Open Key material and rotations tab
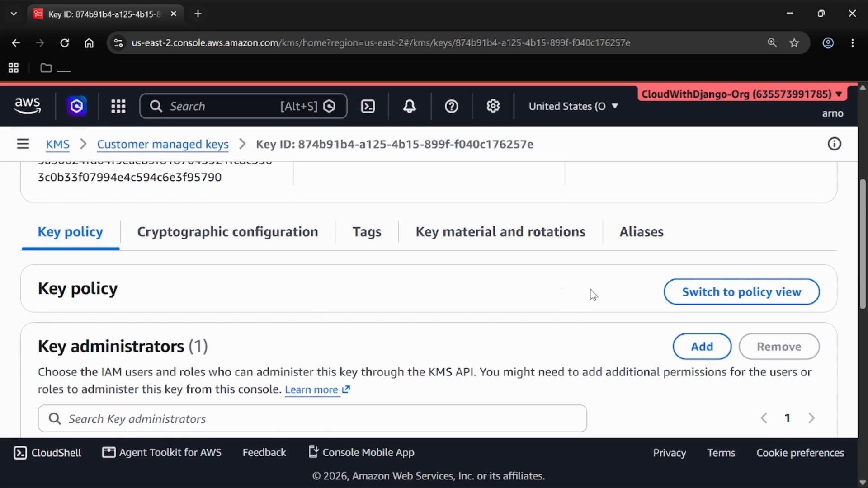Viewport: 868px width, 488px height. pyautogui.click(x=500, y=232)
